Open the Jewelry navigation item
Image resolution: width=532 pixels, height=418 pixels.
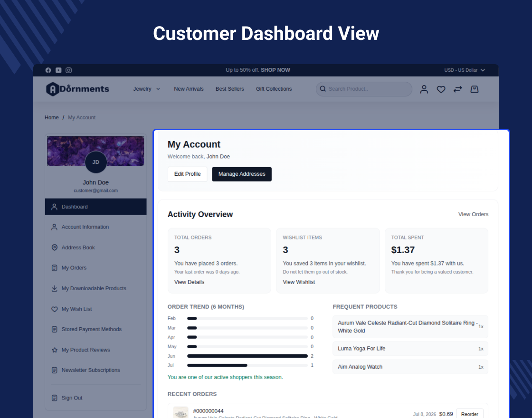(142, 89)
